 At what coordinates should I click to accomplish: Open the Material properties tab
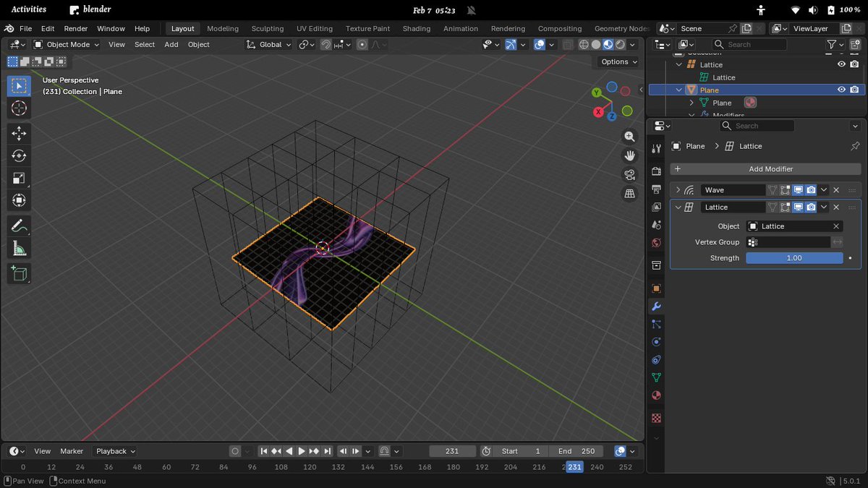(656, 395)
